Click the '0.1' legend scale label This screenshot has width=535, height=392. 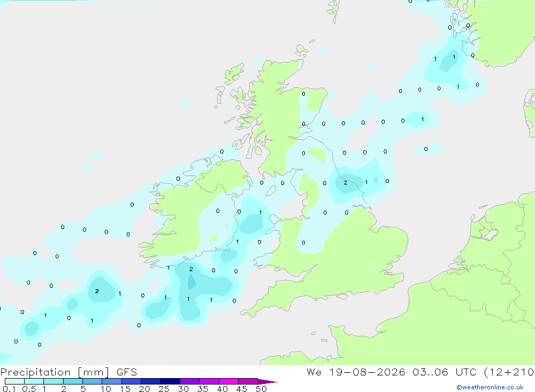coord(9,389)
